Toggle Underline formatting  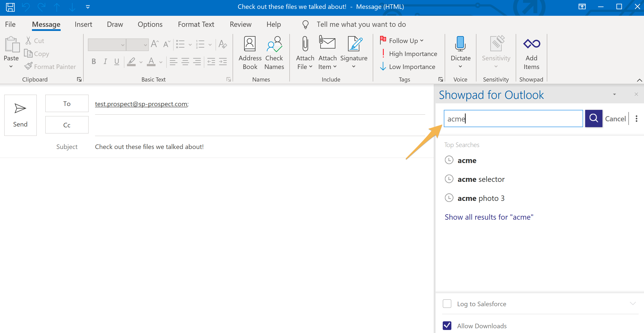[x=117, y=61]
